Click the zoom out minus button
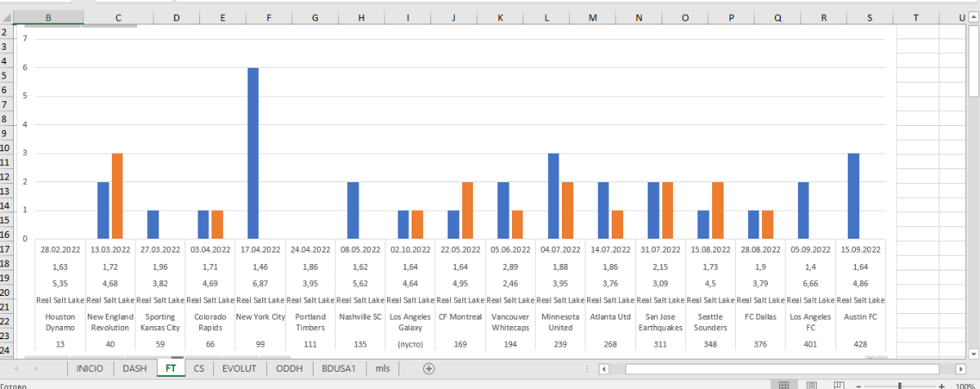The width and height of the screenshot is (980, 389). (x=857, y=385)
